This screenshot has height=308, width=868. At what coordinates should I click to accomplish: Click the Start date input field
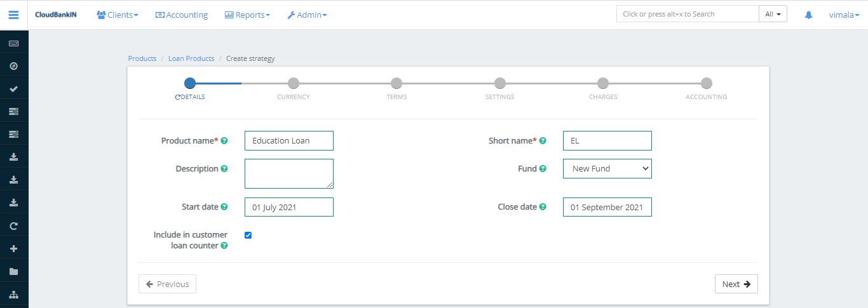pos(288,207)
